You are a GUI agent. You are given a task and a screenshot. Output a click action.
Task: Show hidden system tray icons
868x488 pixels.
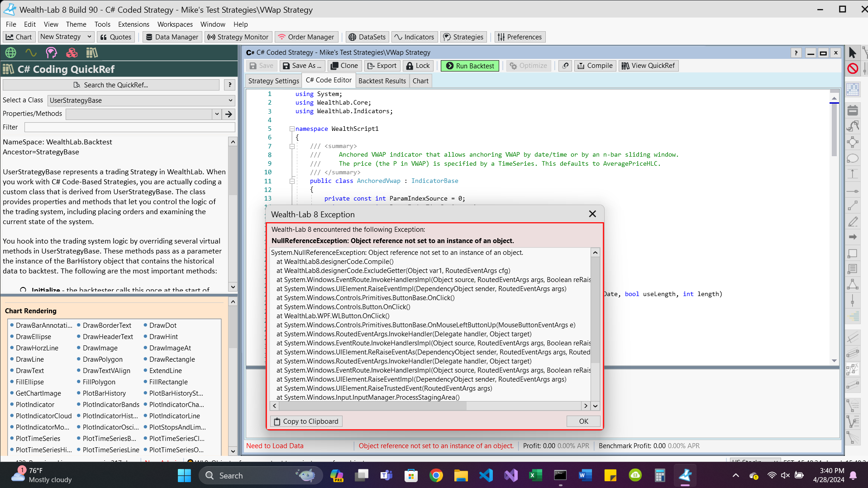[735, 475]
